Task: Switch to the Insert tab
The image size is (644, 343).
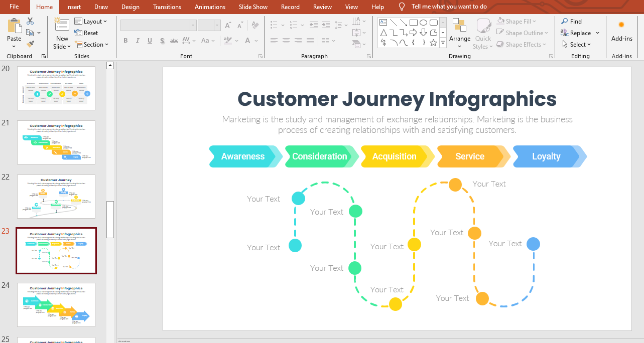Action: pyautogui.click(x=73, y=7)
